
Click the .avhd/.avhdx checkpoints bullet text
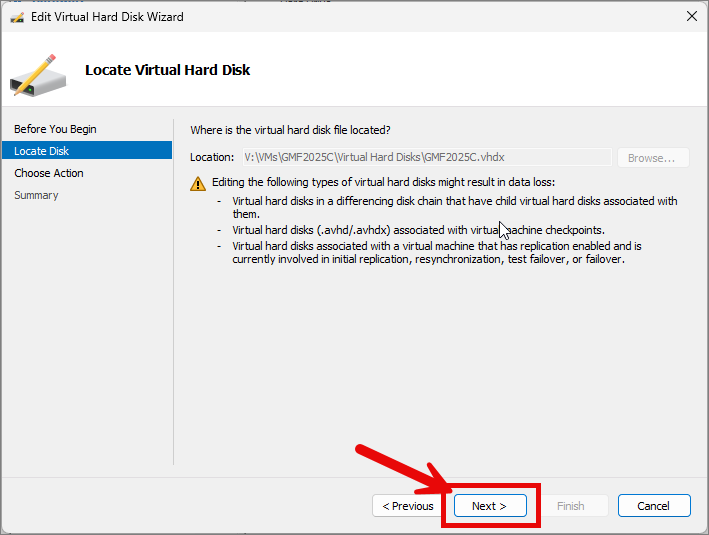coord(418,230)
